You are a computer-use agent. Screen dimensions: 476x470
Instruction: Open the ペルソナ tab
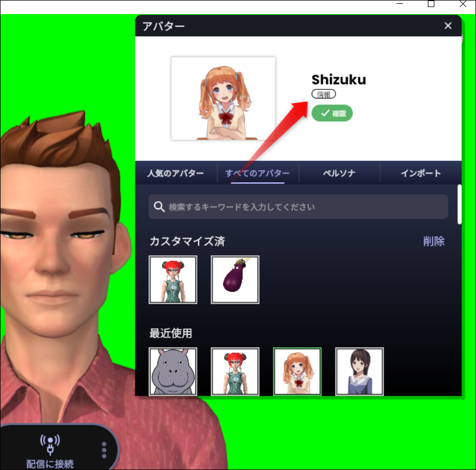(x=339, y=173)
